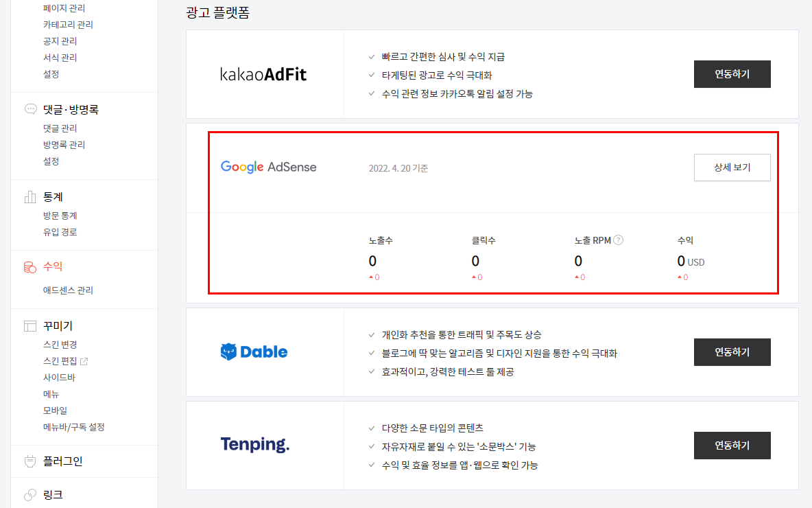Click the plug icon beside 플러그인
Viewport: 812px width, 508px height.
pyautogui.click(x=30, y=461)
